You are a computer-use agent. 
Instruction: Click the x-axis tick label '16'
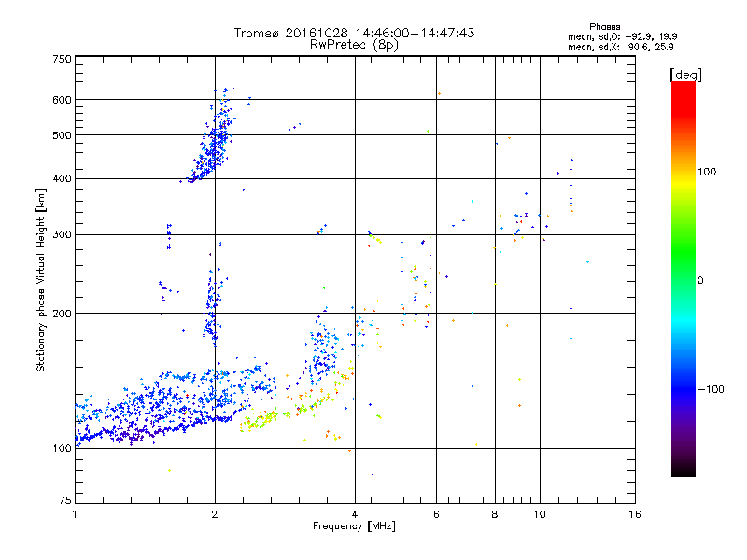tap(635, 514)
